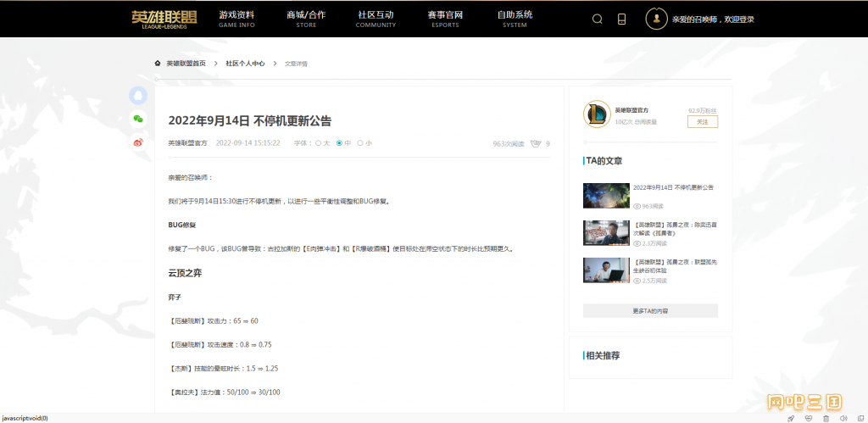Screen dimensions: 868x423
Task: Click the TA的文章 section heading
Action: click(x=604, y=161)
